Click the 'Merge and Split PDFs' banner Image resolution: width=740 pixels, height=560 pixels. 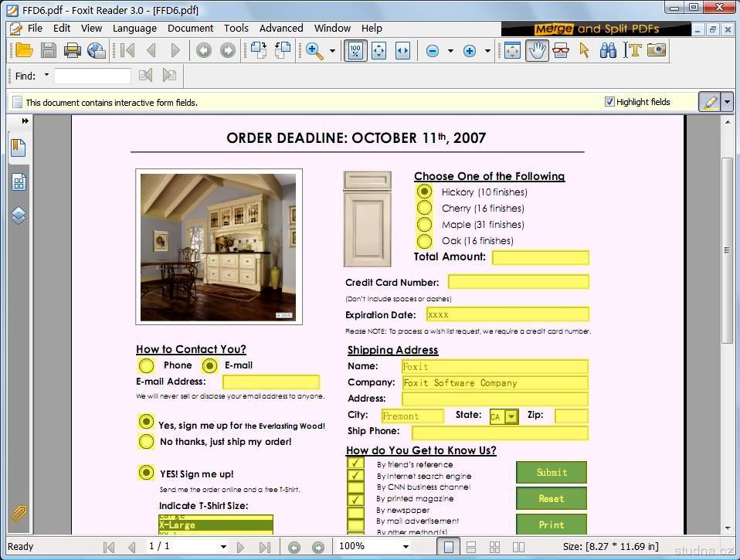(596, 29)
